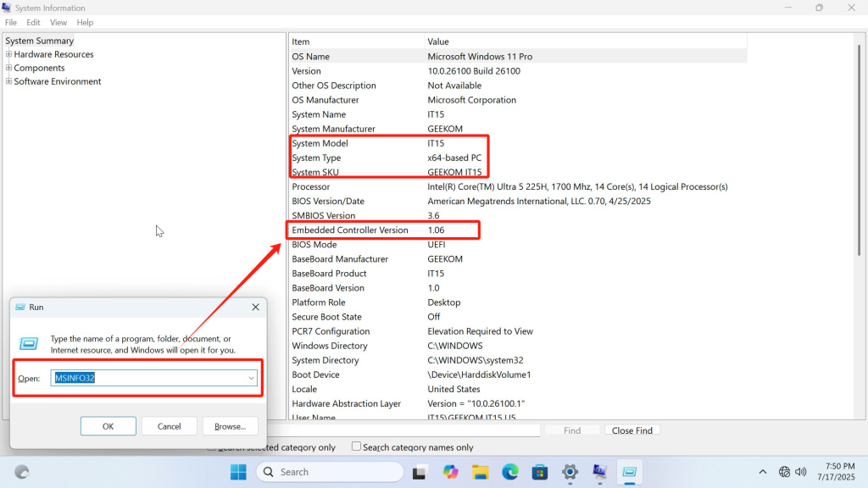Select value C:\WINDOWS\system32
The width and height of the screenshot is (868, 488).
[x=475, y=360]
